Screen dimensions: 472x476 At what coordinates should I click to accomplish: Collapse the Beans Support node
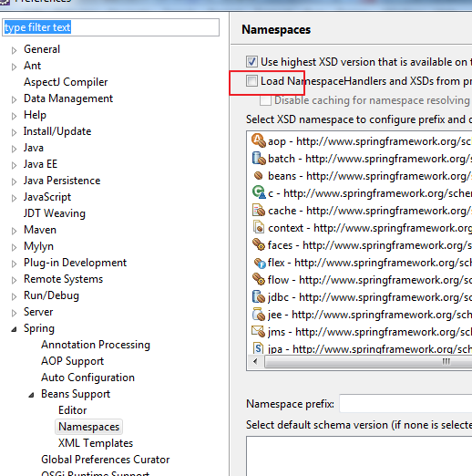[31, 395]
